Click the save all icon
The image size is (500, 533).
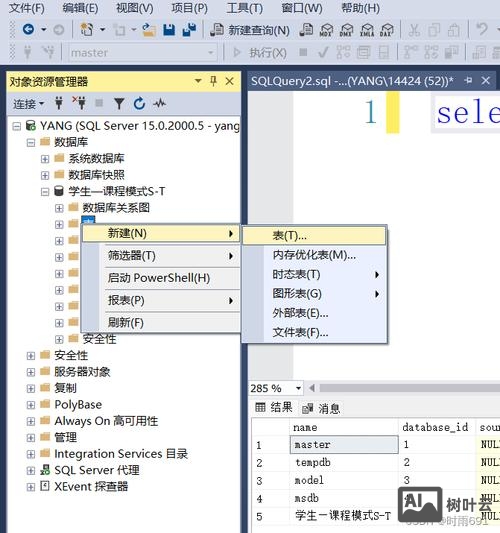click(189, 30)
